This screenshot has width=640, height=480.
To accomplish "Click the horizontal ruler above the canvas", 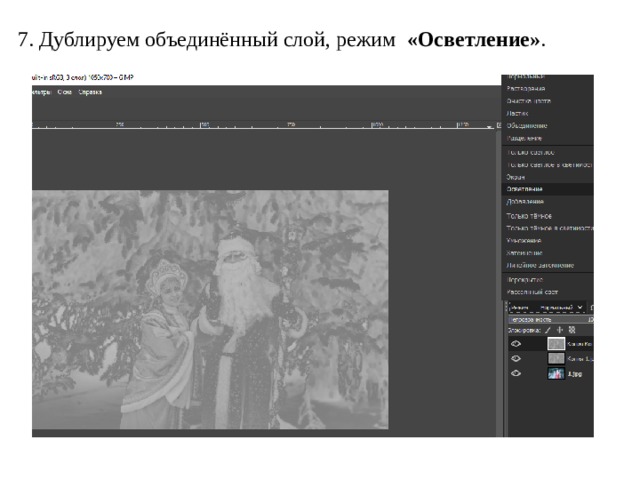I will pyautogui.click(x=264, y=124).
